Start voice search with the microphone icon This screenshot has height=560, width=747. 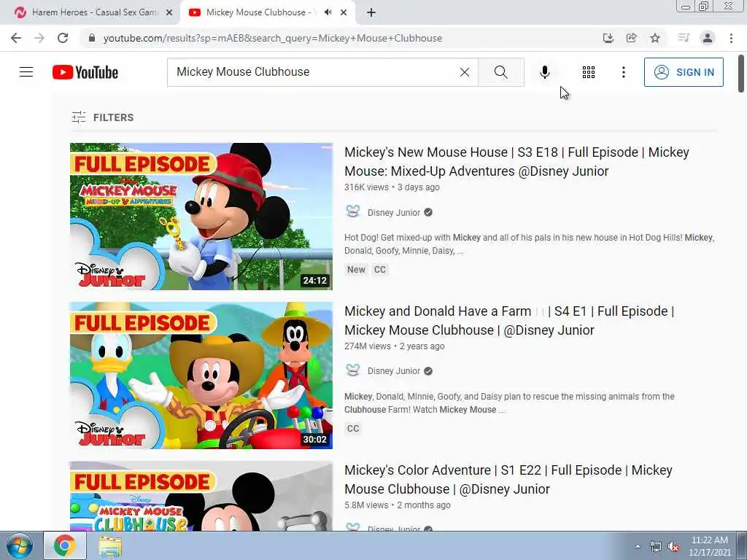pos(544,72)
